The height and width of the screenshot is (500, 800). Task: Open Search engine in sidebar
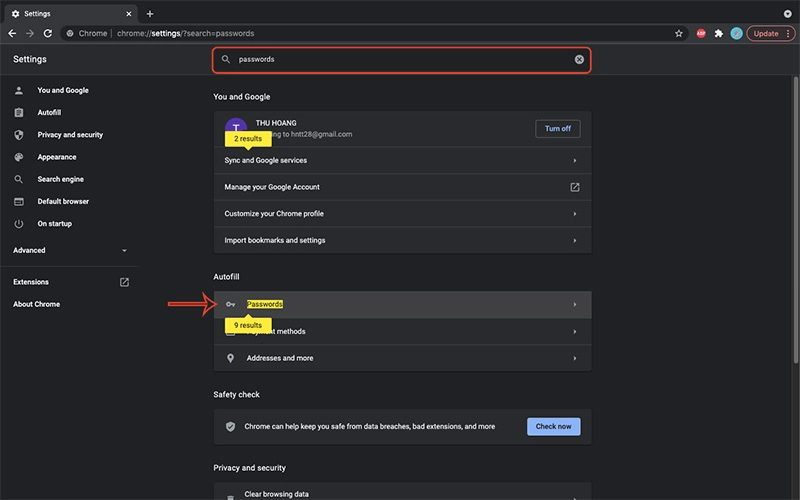pyautogui.click(x=60, y=179)
